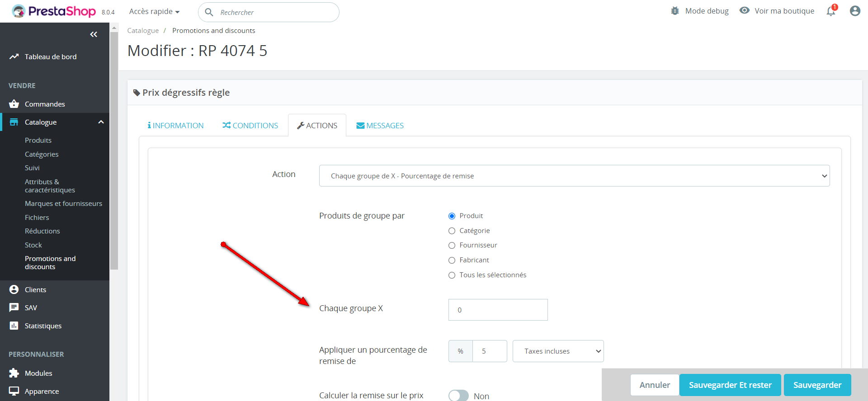Click the Annuler button
The width and height of the screenshot is (868, 401).
654,385
